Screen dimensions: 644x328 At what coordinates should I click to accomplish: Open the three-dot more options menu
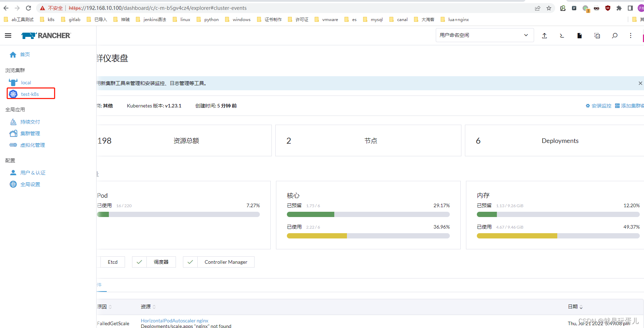pos(631,35)
